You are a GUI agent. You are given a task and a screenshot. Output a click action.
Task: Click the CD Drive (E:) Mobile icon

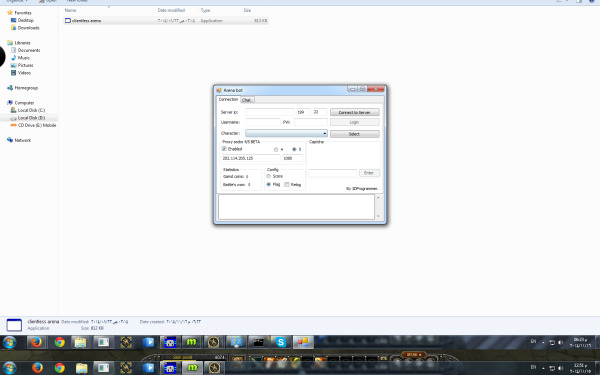pyautogui.click(x=13, y=125)
